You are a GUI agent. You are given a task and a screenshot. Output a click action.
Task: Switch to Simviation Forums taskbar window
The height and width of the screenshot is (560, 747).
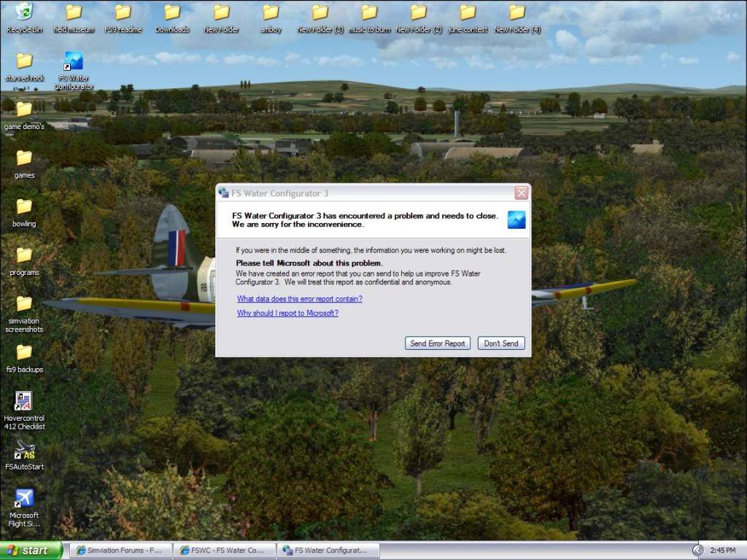click(121, 551)
